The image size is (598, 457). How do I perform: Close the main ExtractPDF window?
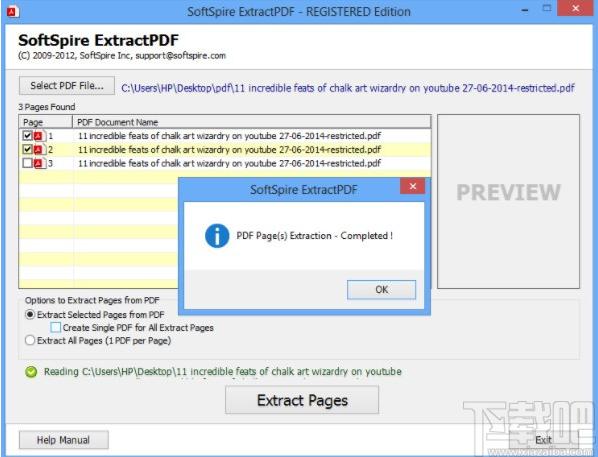575,8
